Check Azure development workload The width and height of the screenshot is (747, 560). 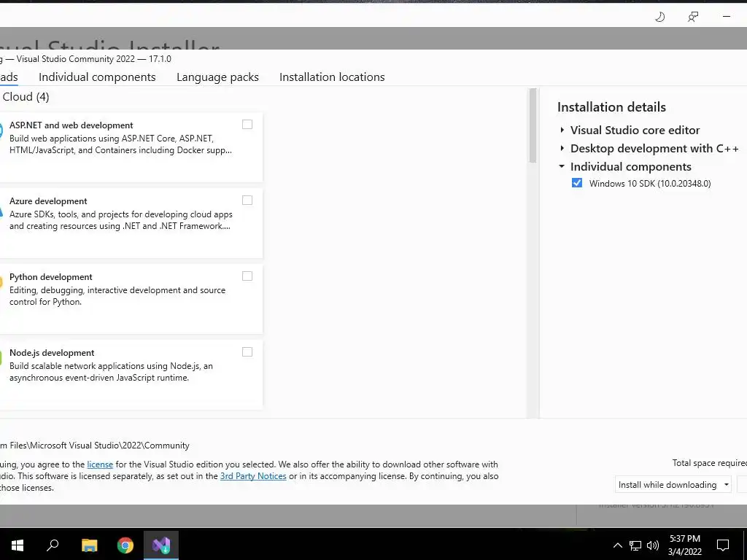pos(247,200)
